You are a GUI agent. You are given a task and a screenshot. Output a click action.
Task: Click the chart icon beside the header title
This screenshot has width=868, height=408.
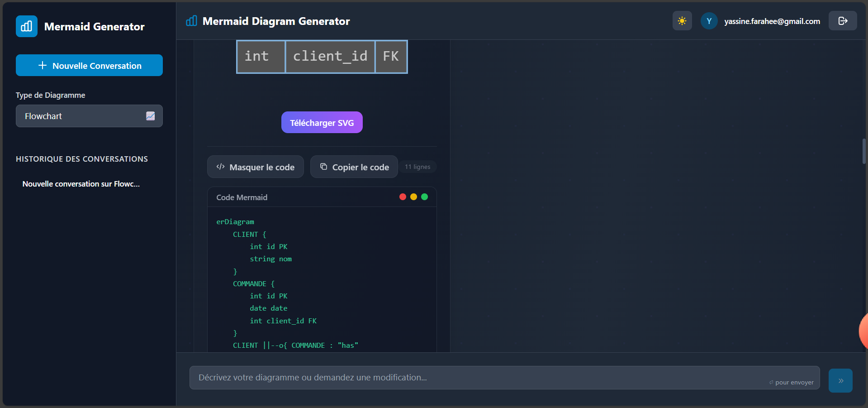[x=191, y=21]
